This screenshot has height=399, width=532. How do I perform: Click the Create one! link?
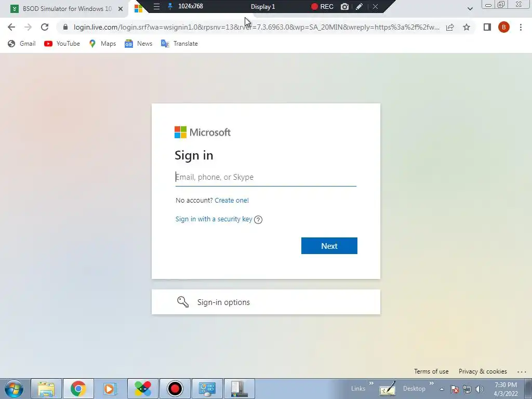(232, 200)
